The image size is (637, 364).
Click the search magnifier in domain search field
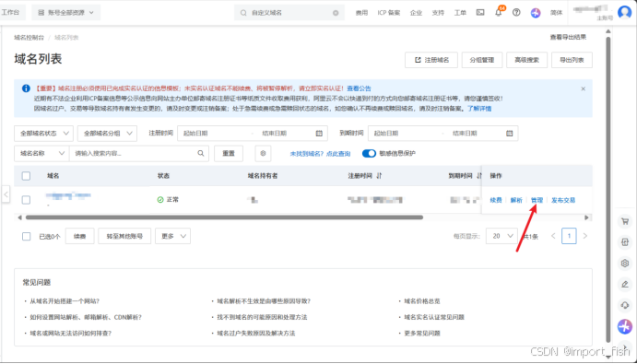[201, 153]
